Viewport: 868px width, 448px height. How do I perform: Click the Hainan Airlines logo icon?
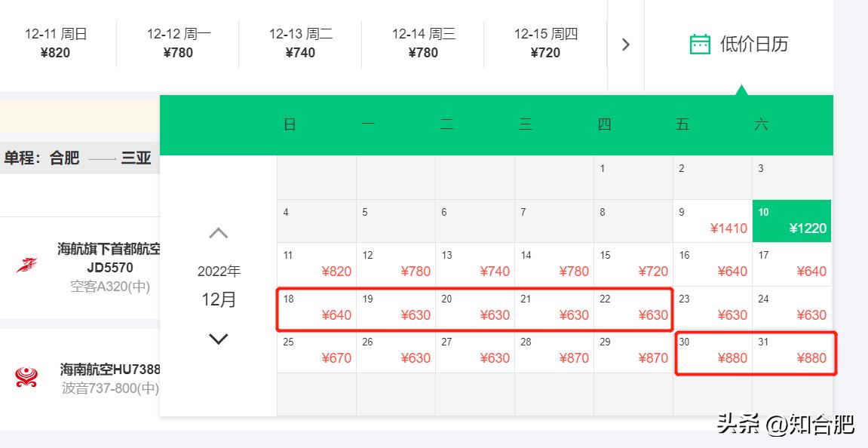(x=26, y=377)
